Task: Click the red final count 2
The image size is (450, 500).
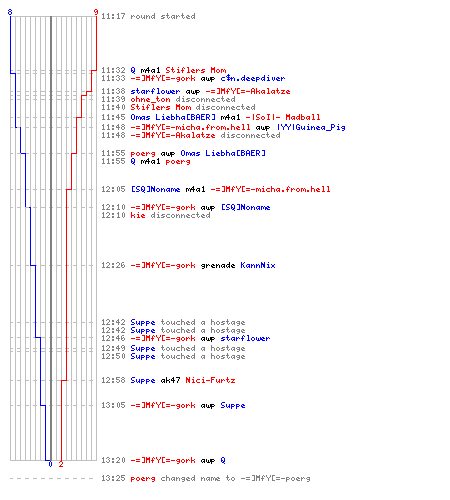Action: [x=61, y=464]
